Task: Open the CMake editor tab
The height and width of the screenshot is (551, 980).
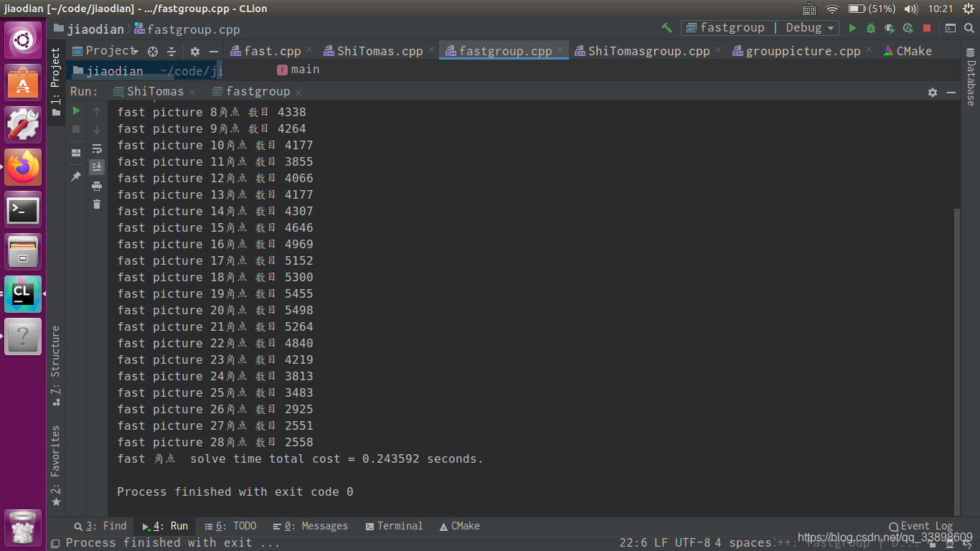Action: (908, 51)
